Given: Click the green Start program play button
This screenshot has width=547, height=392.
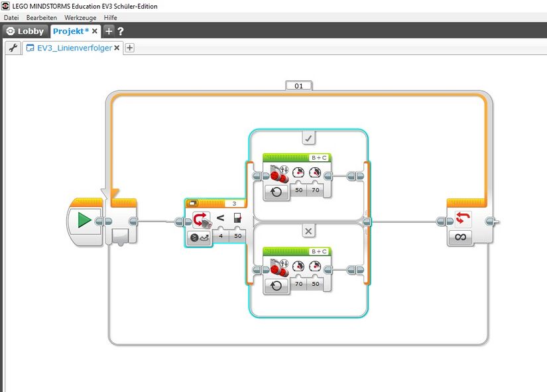Looking at the screenshot, I should point(84,221).
